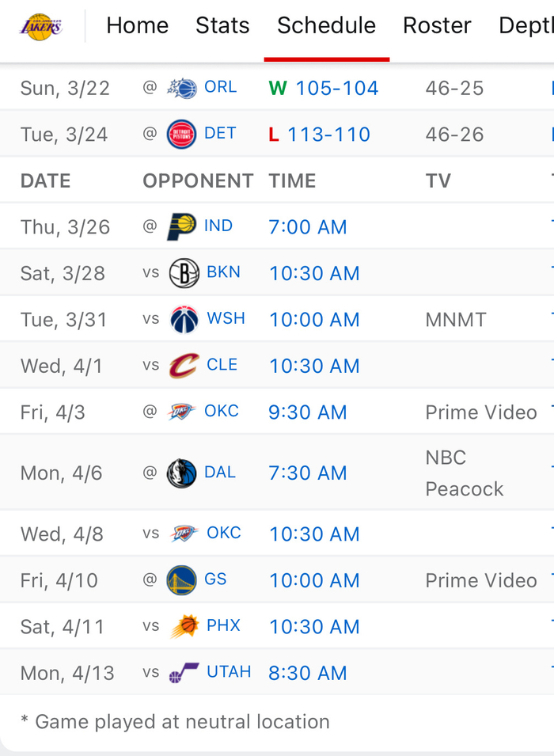Click the Phoenix Suns team logo
This screenshot has height=756, width=554.
pyautogui.click(x=184, y=627)
